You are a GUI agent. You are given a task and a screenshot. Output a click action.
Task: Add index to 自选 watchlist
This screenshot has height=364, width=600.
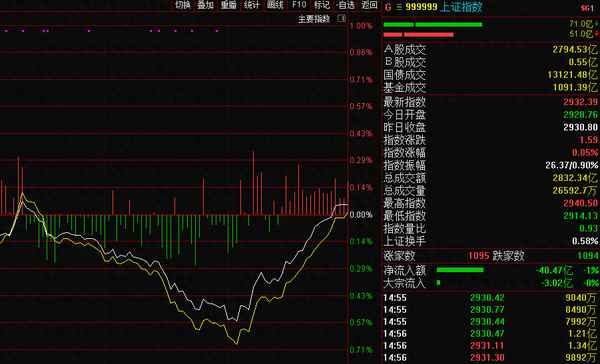click(346, 5)
